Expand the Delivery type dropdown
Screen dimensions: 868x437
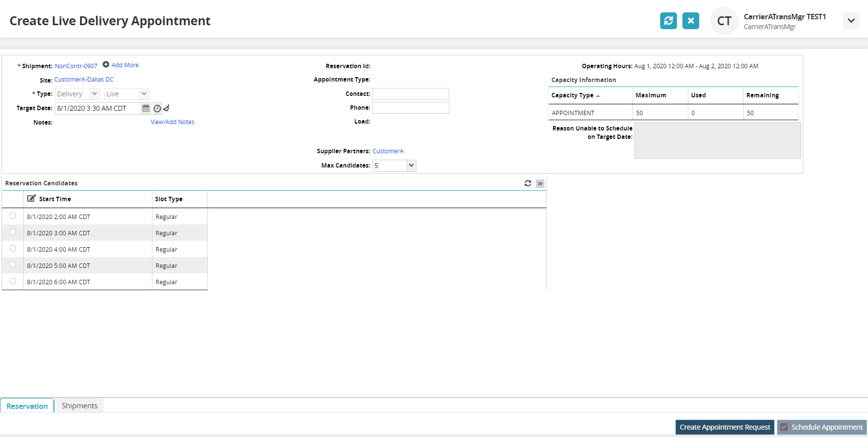tap(95, 94)
